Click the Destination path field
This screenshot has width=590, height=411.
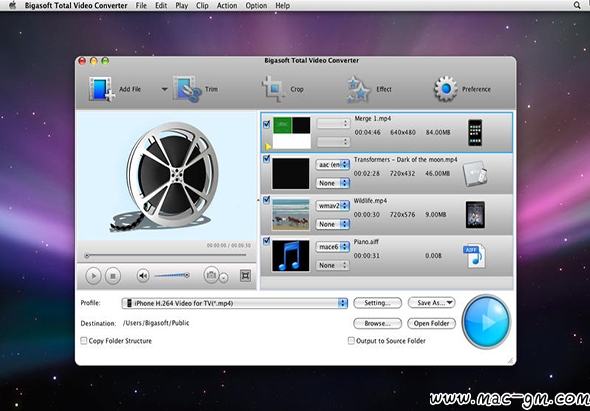tap(156, 323)
